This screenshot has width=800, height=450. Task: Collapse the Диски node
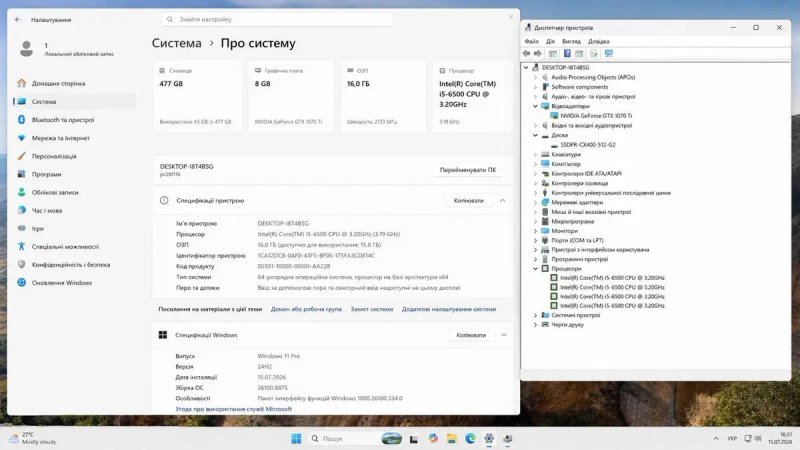tap(535, 135)
